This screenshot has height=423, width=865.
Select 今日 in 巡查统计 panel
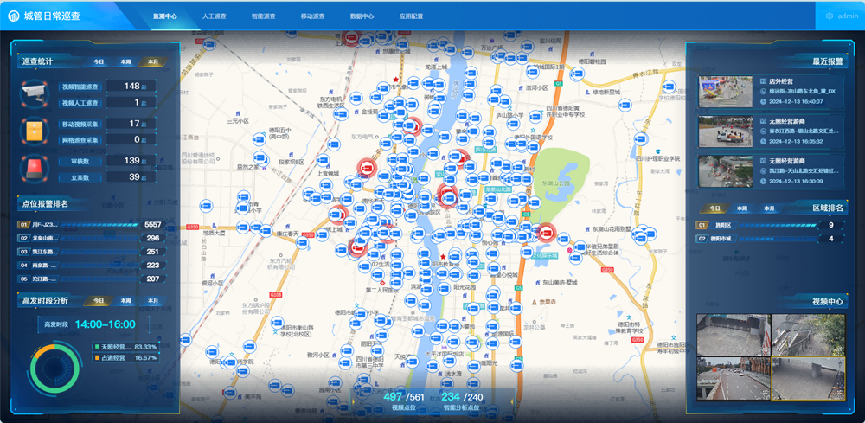99,62
